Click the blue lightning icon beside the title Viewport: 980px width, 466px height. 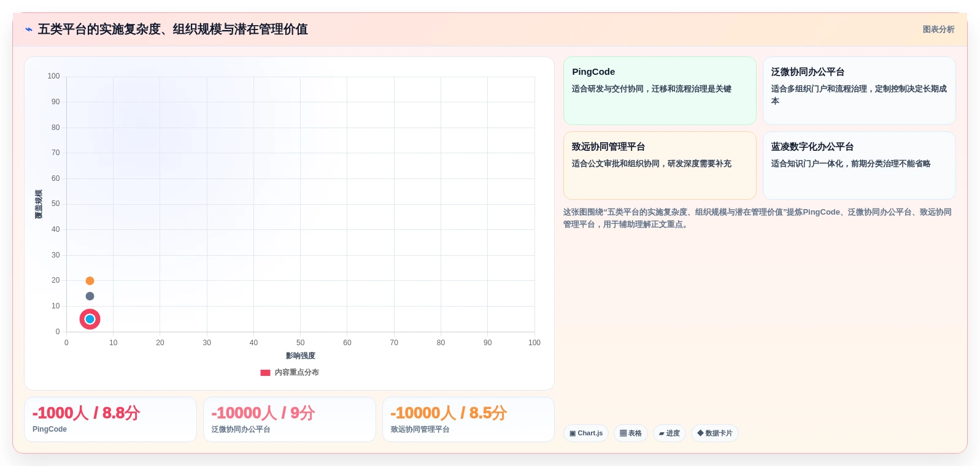(29, 29)
